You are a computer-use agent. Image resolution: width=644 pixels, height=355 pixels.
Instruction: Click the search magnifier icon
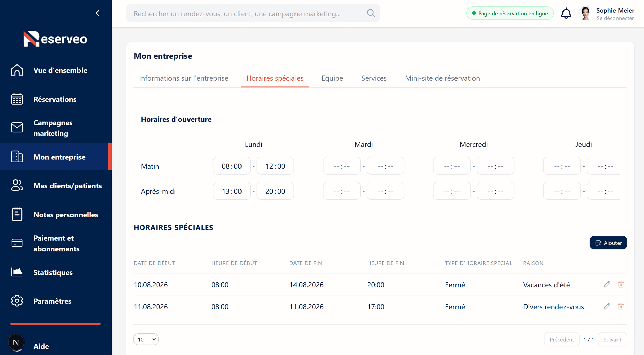tap(371, 13)
